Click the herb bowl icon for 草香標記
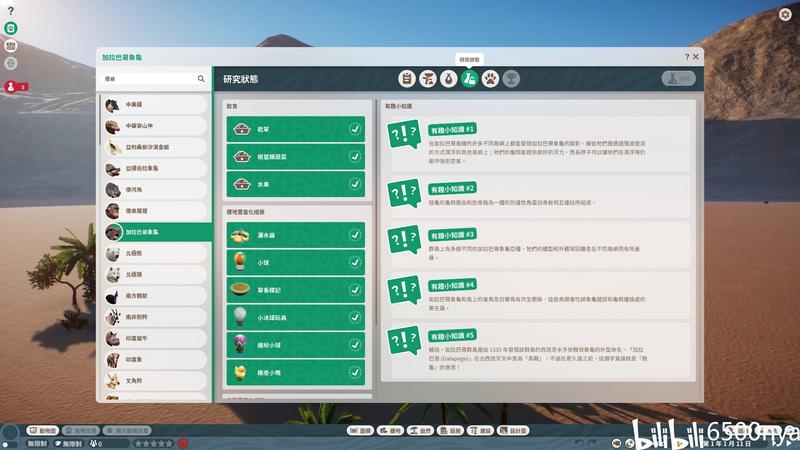Screen dimensions: 800x450 tap(240, 290)
